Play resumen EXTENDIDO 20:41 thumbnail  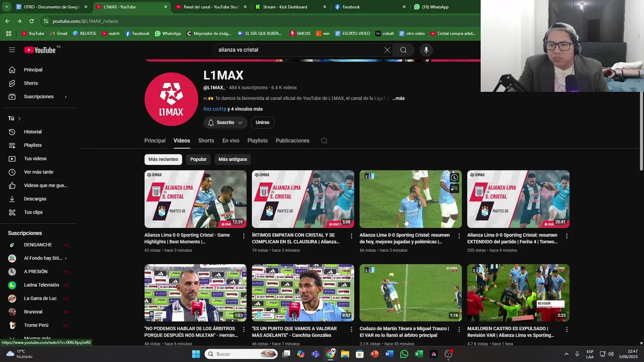coord(518,199)
